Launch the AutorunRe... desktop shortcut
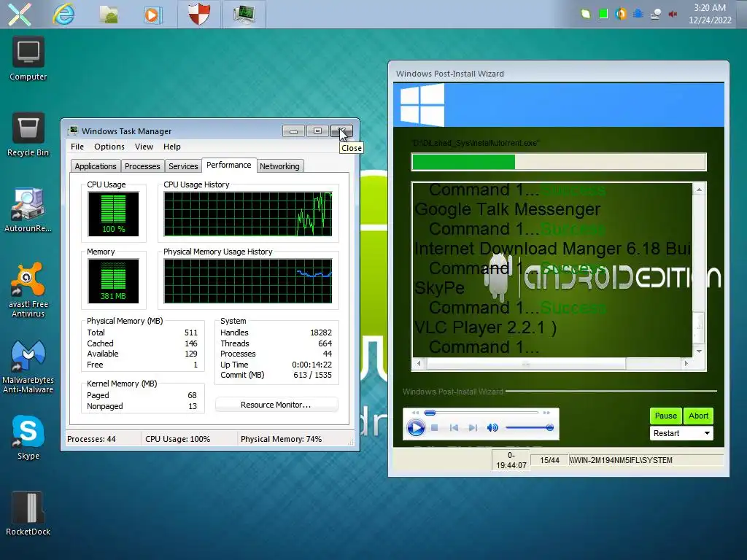This screenshot has width=747, height=560. 28,210
